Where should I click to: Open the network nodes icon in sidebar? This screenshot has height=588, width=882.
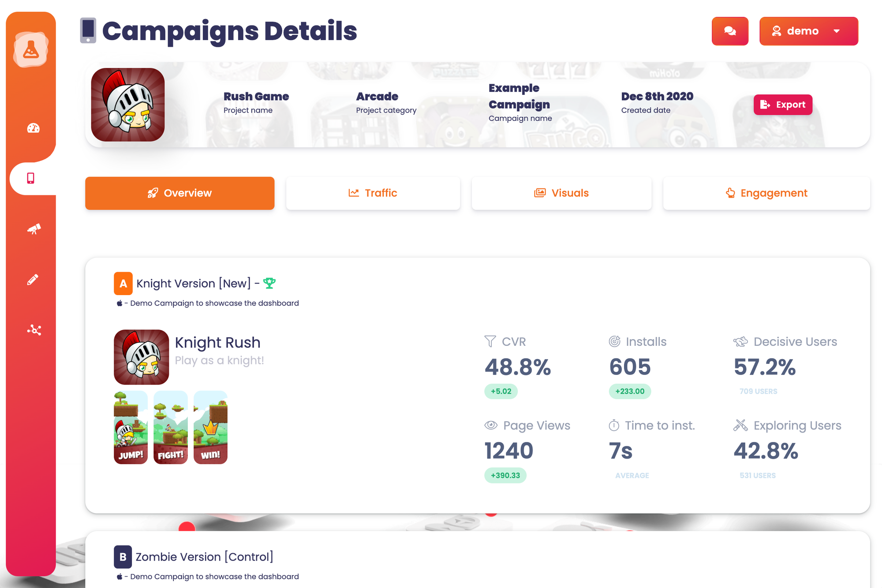tap(34, 330)
